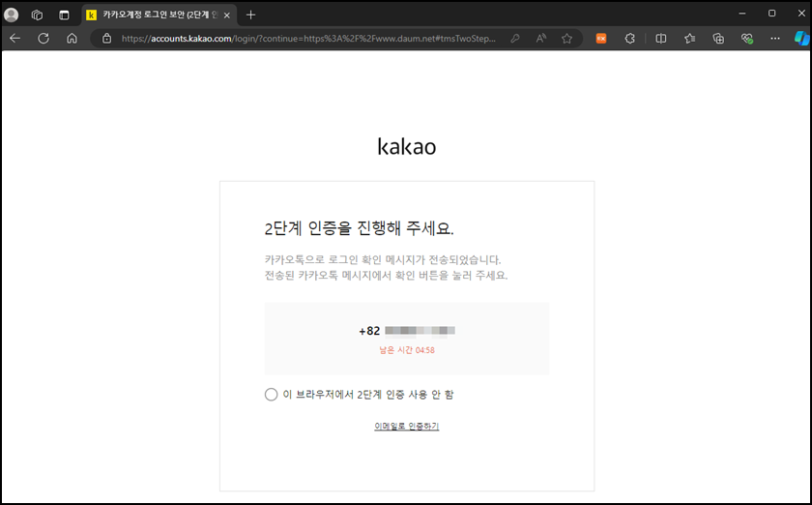Open the orange extension icon

tap(601, 39)
